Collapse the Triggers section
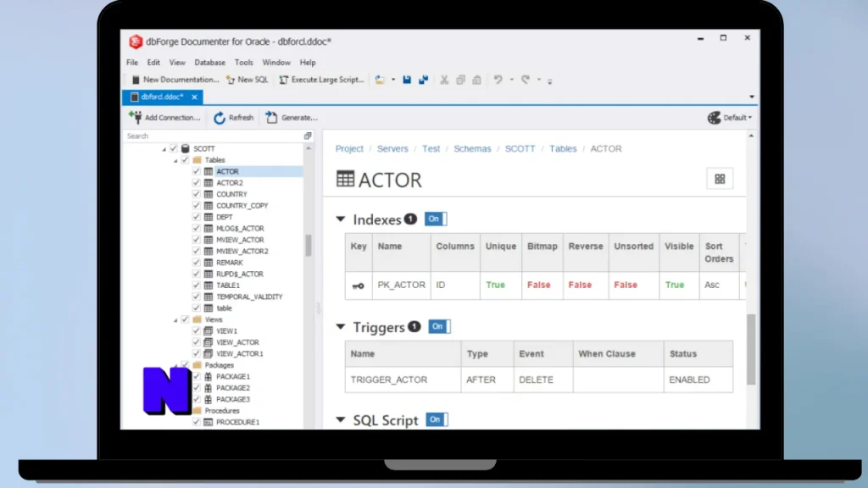Viewport: 868px width, 488px height. pos(341,326)
